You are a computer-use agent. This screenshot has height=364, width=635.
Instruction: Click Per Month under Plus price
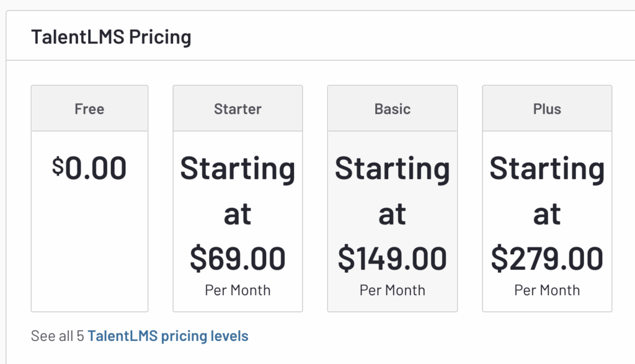point(547,290)
